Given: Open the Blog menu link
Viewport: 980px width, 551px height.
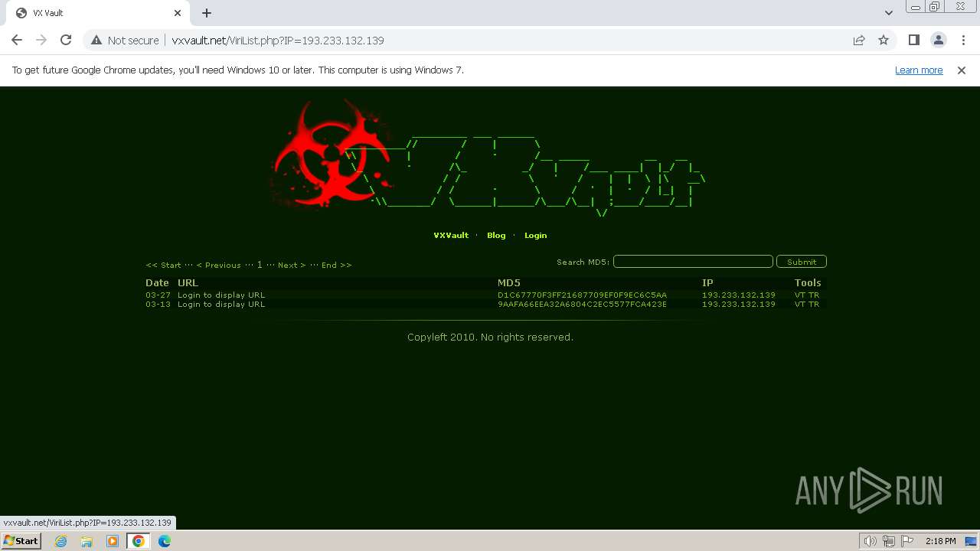Looking at the screenshot, I should [496, 236].
